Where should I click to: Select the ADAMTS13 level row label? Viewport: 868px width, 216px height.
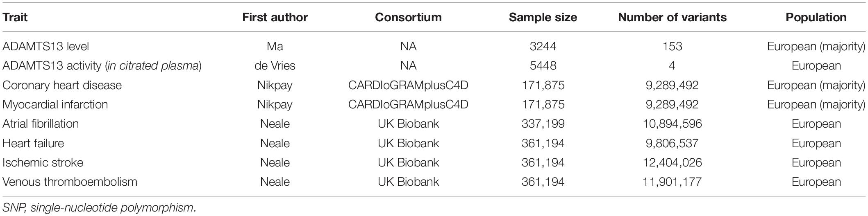point(45,47)
